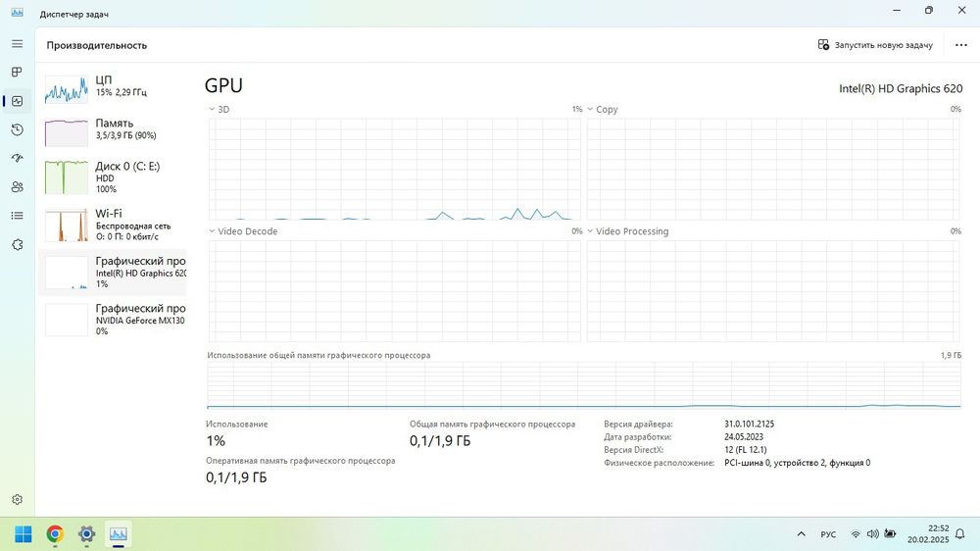This screenshot has width=980, height=551.
Task: Click the shared GPU memory usage graph
Action: click(584, 385)
